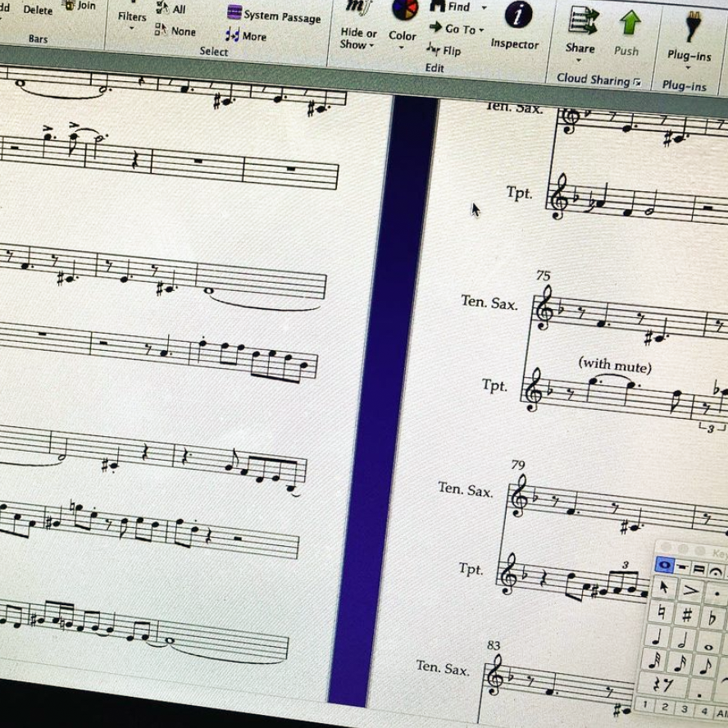
Task: Open Cloud Sharing dialog launcher
Action: [x=638, y=83]
